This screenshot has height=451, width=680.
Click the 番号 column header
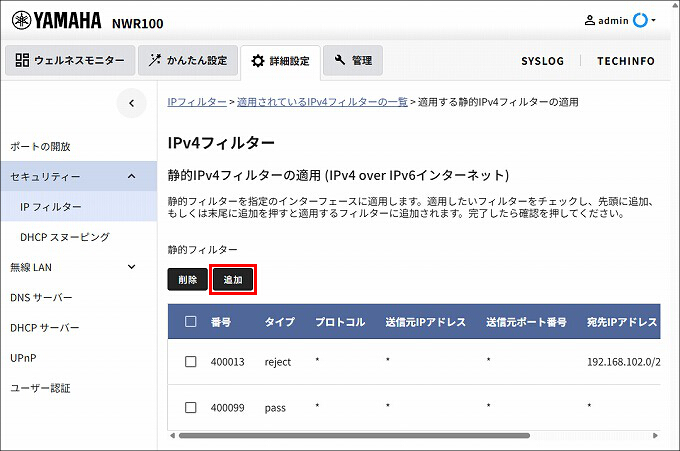click(221, 322)
